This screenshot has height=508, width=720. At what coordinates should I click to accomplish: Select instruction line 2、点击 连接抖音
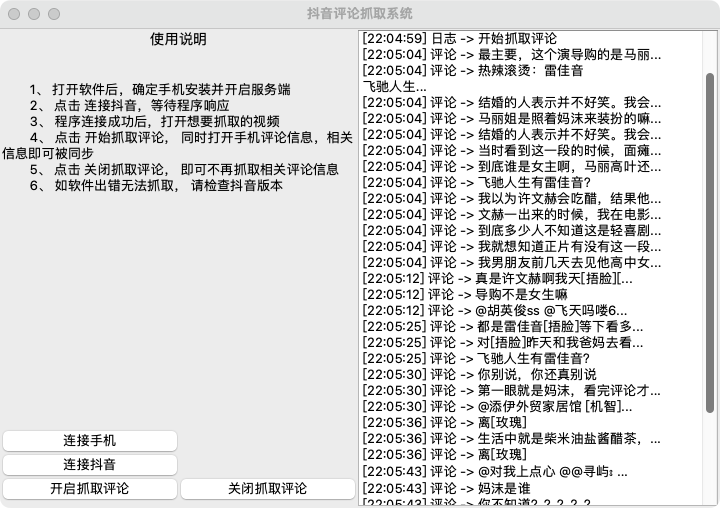click(x=129, y=105)
